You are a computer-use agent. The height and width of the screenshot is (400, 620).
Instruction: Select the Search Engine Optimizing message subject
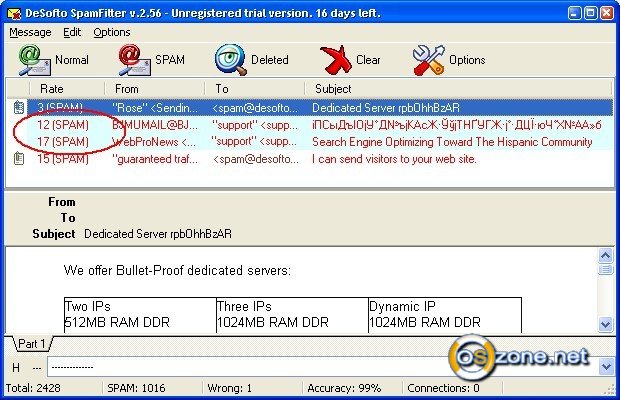452,142
